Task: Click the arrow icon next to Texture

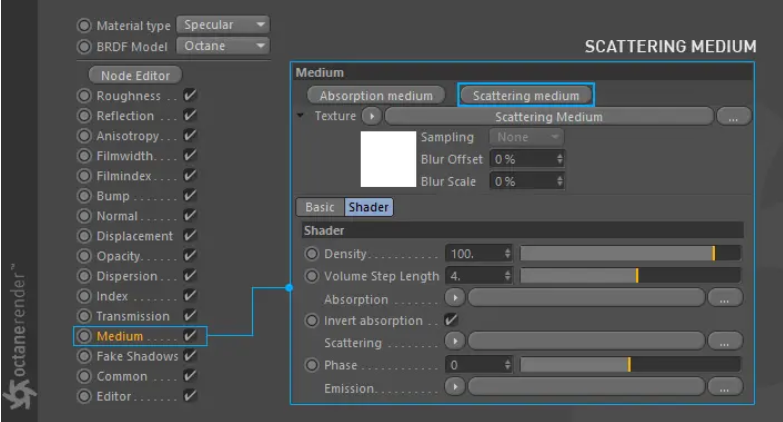Action: pos(372,116)
